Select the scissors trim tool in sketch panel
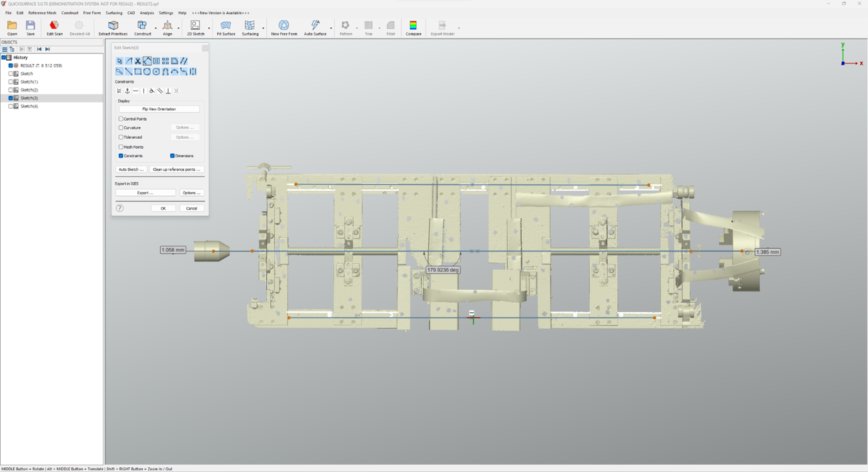The image size is (868, 472). (138, 61)
